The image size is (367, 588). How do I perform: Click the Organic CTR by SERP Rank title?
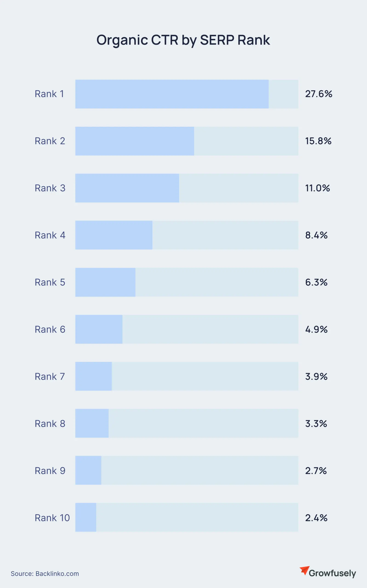pyautogui.click(x=183, y=40)
